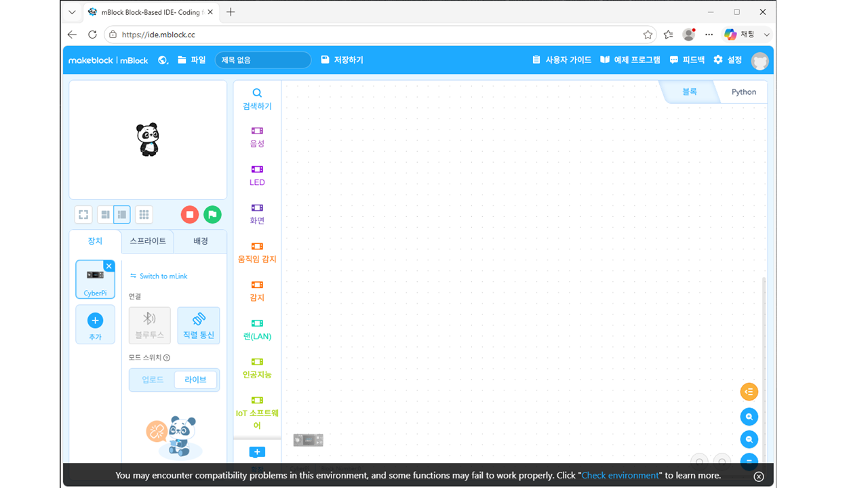Viewport: 868px width, 488px height.
Task: Click the Check environment link
Action: pyautogui.click(x=620, y=476)
